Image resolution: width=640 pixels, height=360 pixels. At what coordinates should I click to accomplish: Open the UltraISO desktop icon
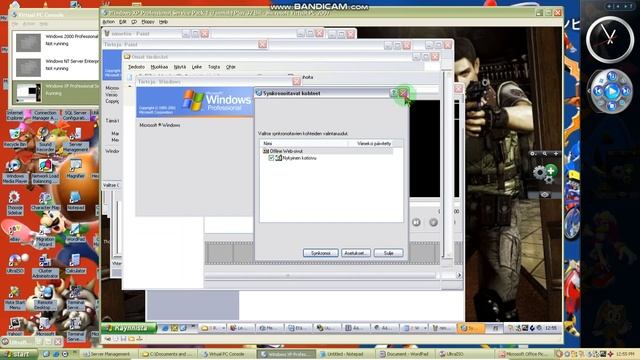[x=15, y=264]
